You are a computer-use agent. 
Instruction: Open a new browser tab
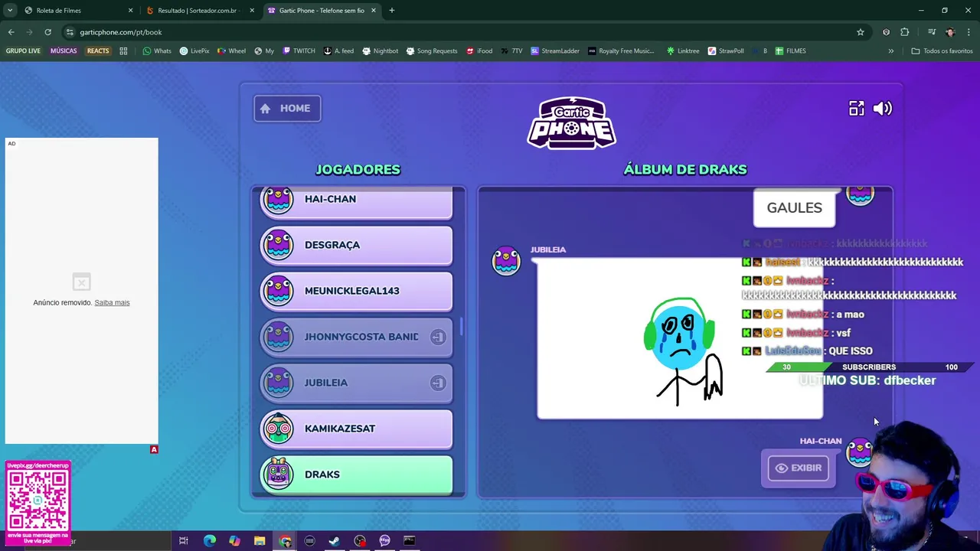(x=391, y=11)
